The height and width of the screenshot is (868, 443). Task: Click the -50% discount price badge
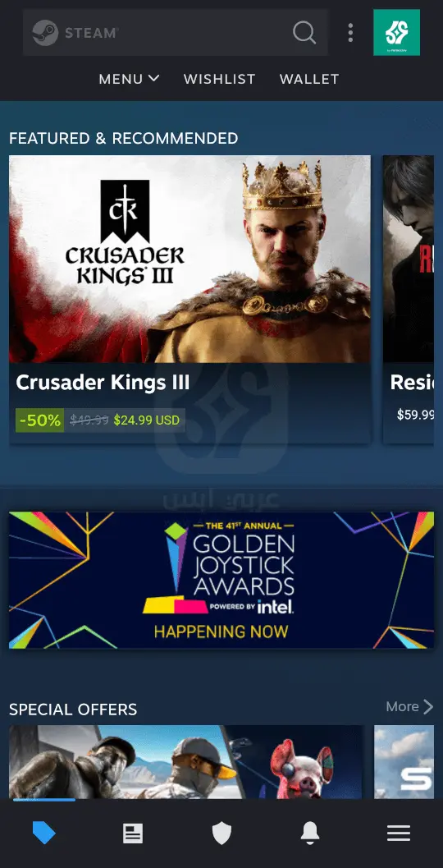[39, 420]
